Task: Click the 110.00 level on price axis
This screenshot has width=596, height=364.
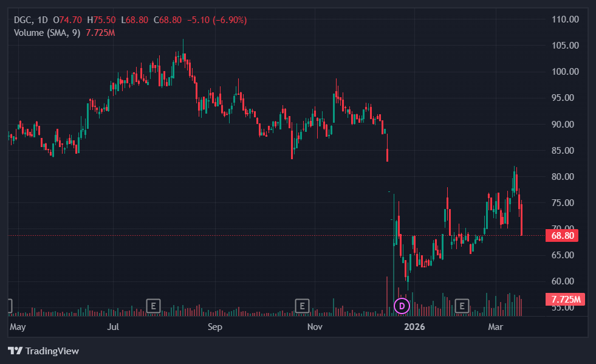Action: [x=565, y=19]
